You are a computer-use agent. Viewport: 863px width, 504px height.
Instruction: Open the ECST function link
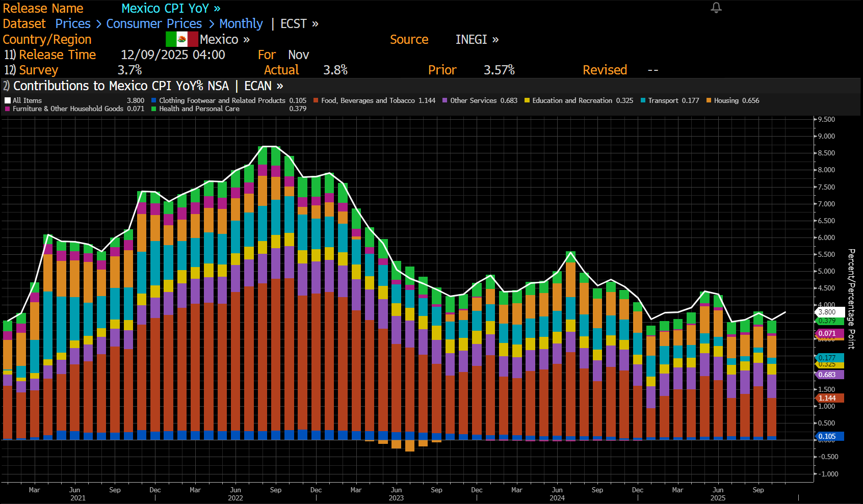pyautogui.click(x=299, y=23)
